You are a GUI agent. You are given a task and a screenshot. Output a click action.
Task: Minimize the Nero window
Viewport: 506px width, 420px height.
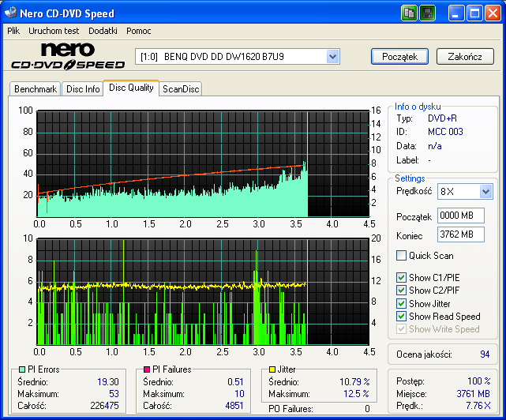(455, 13)
